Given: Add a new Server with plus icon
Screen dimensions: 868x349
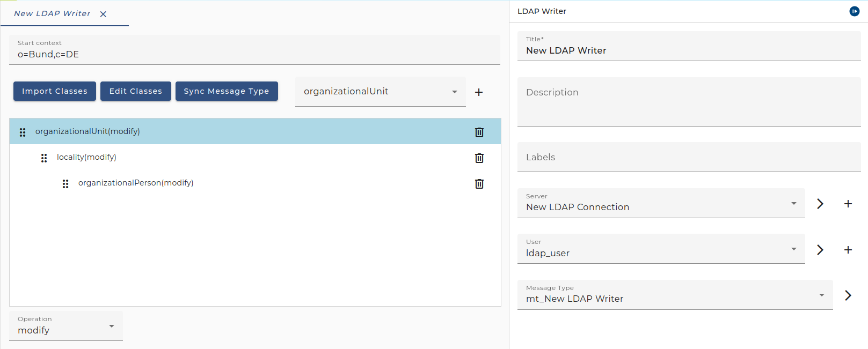Looking at the screenshot, I should point(848,204).
